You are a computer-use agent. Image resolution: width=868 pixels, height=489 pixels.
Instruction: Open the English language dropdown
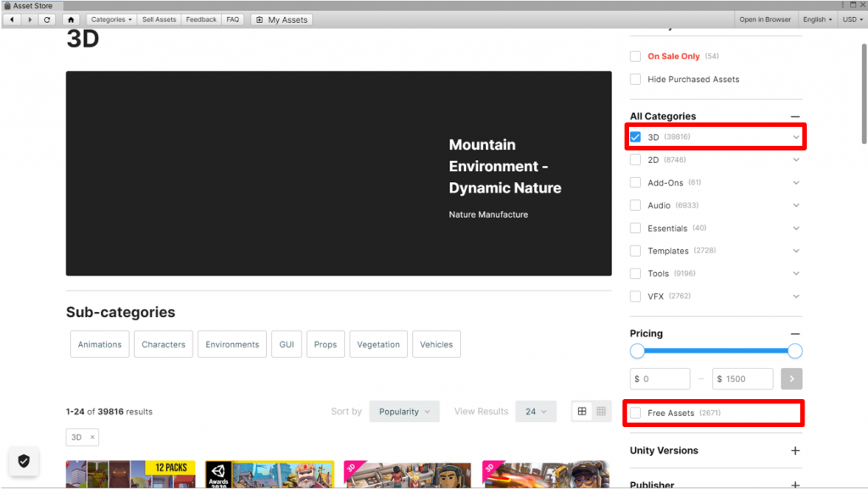(818, 19)
